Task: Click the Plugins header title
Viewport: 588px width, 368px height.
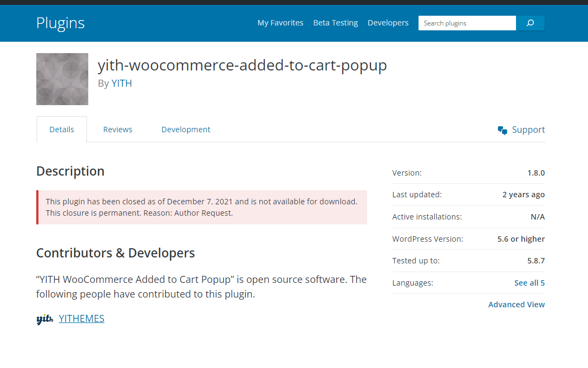Action: [61, 23]
